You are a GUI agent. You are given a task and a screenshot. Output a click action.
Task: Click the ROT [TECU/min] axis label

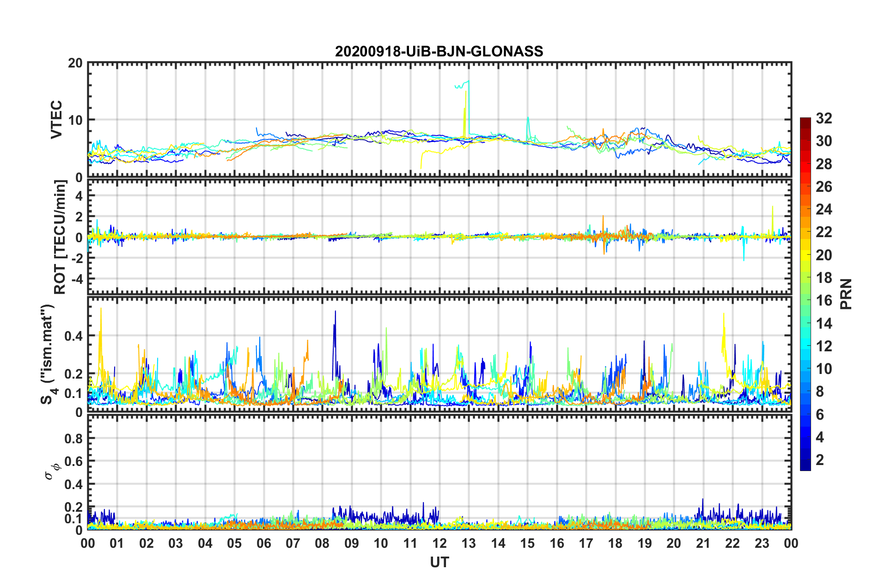coord(60,237)
